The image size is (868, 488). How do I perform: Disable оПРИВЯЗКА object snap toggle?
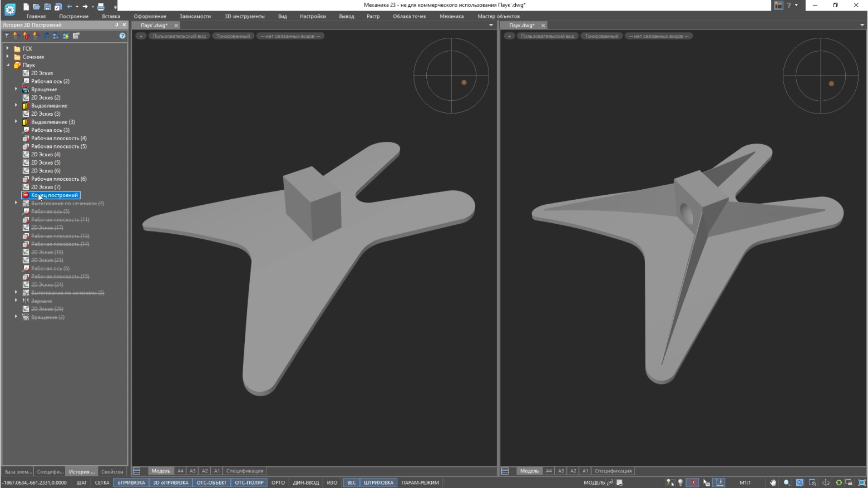[131, 482]
